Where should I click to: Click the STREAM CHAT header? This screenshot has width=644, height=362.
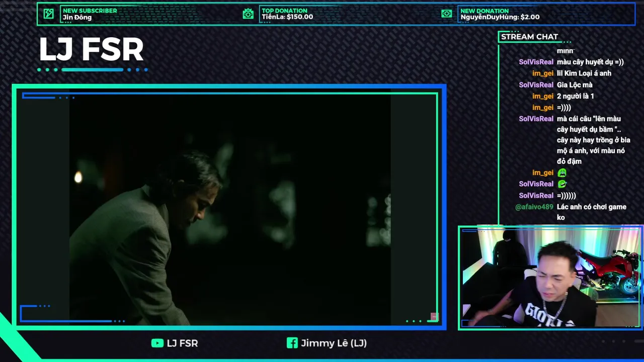tap(529, 37)
